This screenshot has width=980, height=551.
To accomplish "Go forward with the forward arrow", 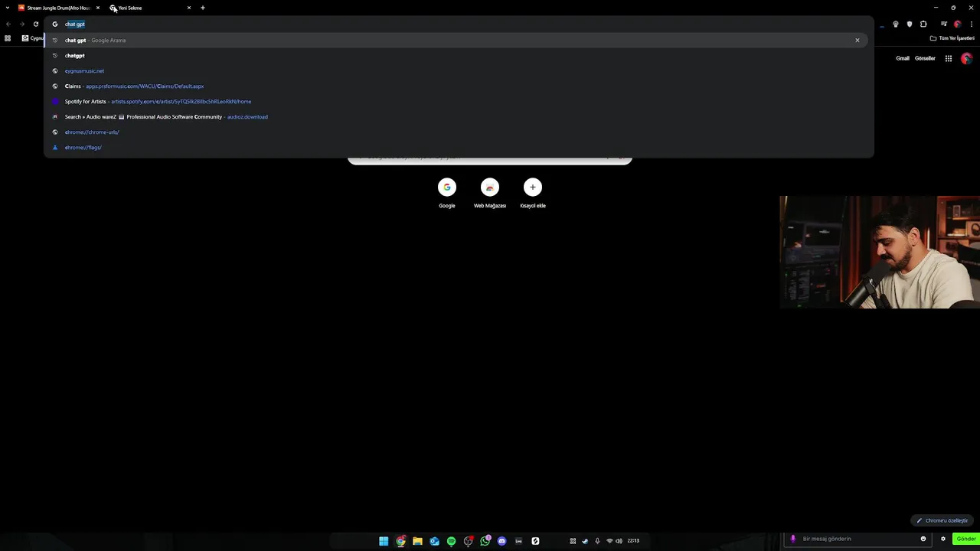I will coord(22,24).
